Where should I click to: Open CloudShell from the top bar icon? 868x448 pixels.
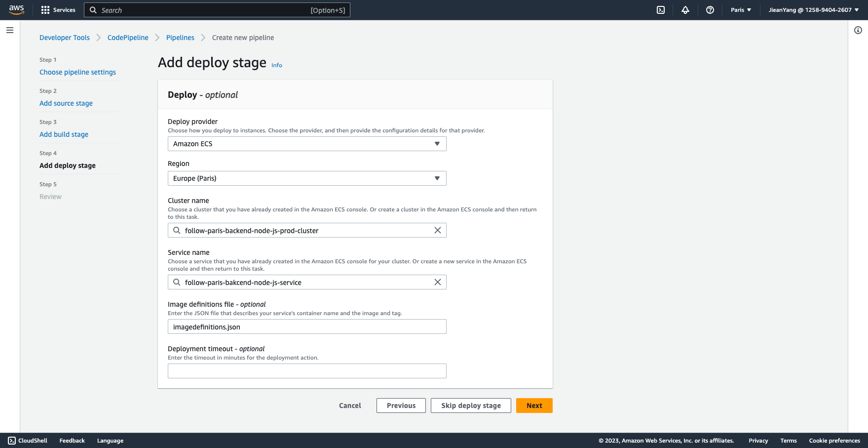point(661,10)
